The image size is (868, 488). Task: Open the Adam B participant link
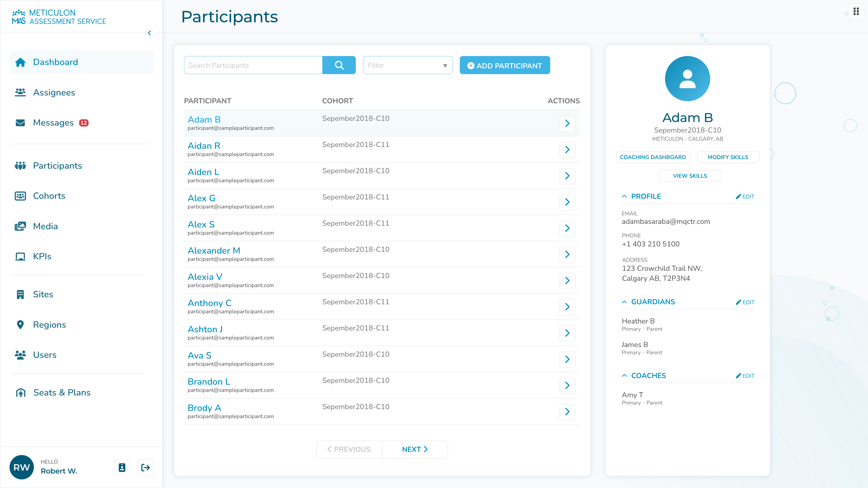[204, 120]
